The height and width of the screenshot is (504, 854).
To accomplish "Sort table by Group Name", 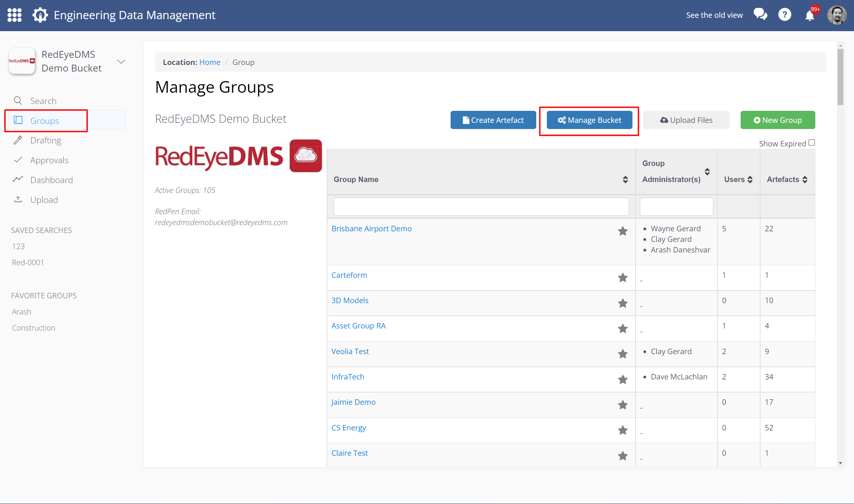I will point(625,179).
